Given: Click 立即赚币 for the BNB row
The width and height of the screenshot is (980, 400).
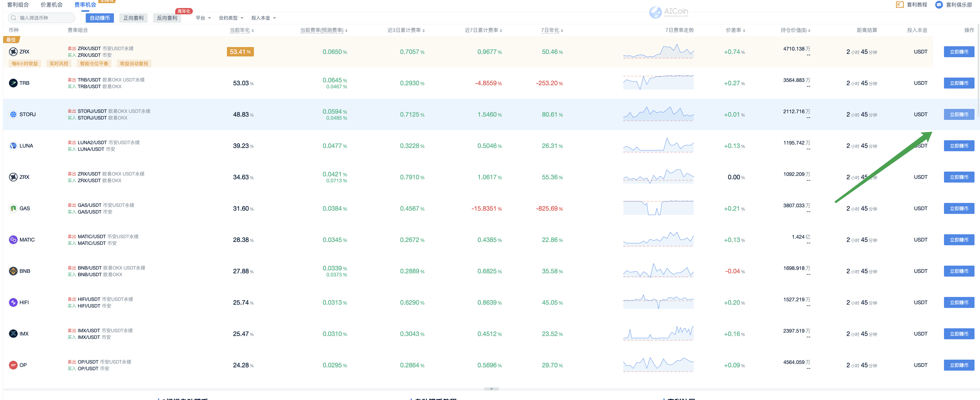Looking at the screenshot, I should 959,271.
